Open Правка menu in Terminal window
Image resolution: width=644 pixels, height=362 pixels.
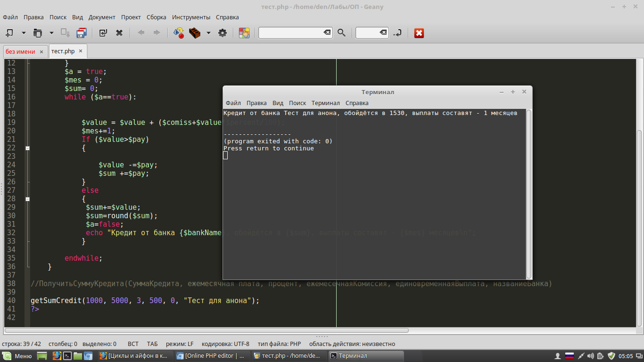tap(256, 103)
